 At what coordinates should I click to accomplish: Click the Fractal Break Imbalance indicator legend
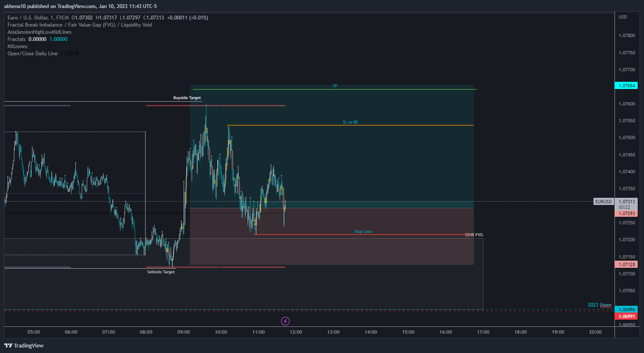80,25
